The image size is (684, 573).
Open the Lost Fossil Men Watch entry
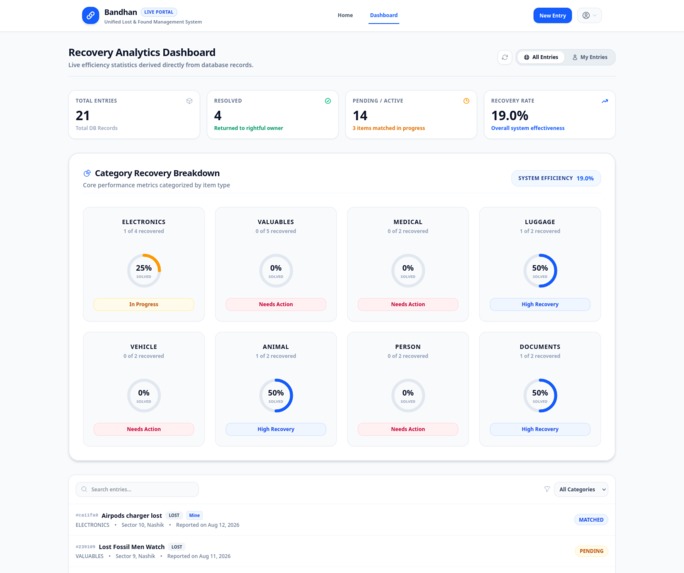(342, 551)
